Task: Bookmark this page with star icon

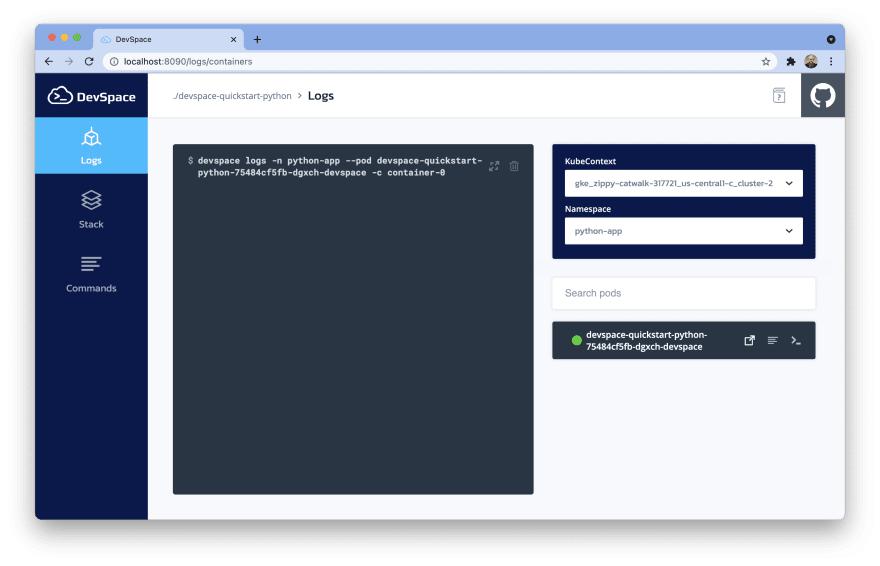Action: click(766, 62)
